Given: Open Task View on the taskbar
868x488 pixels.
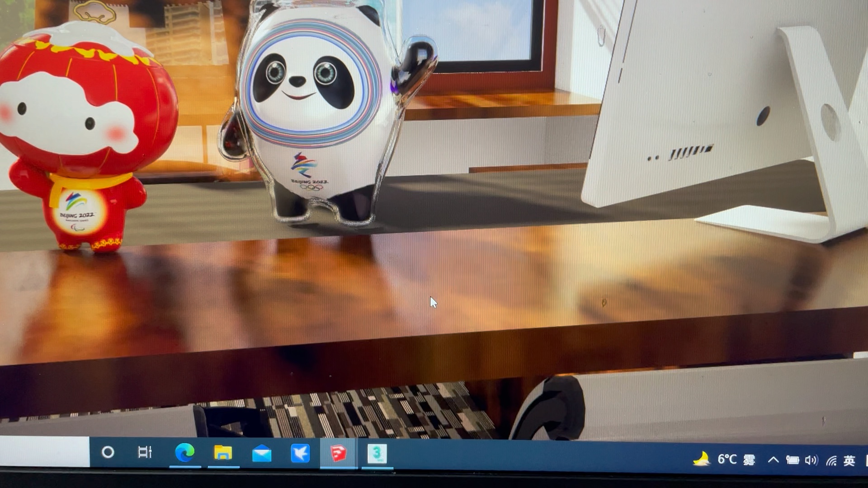Looking at the screenshot, I should 145,452.
